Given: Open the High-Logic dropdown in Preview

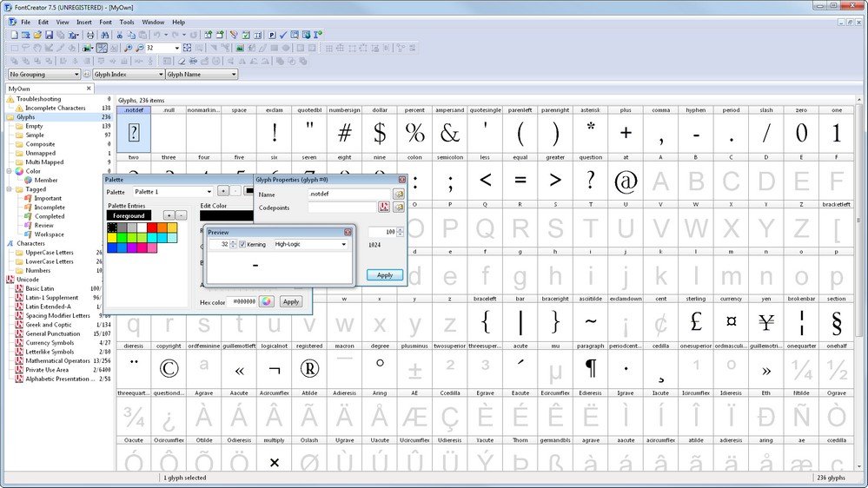Looking at the screenshot, I should pos(310,244).
